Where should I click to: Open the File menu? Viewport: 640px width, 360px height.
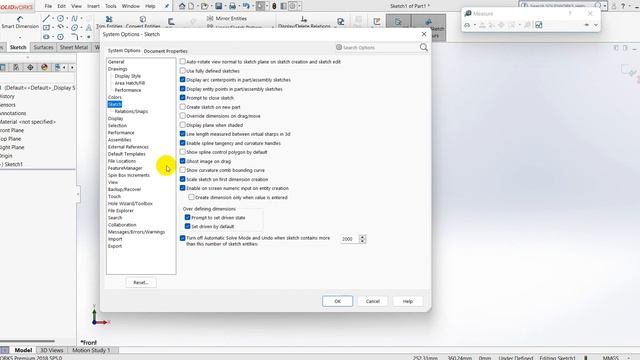pos(48,6)
